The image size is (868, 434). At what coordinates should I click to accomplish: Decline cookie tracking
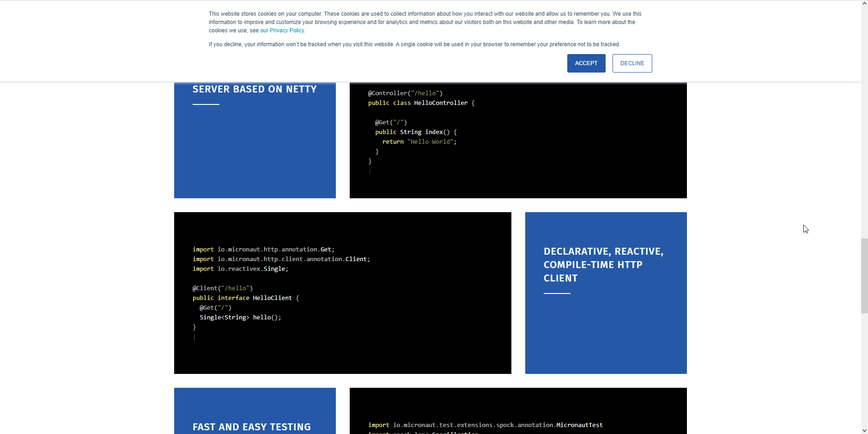point(632,63)
